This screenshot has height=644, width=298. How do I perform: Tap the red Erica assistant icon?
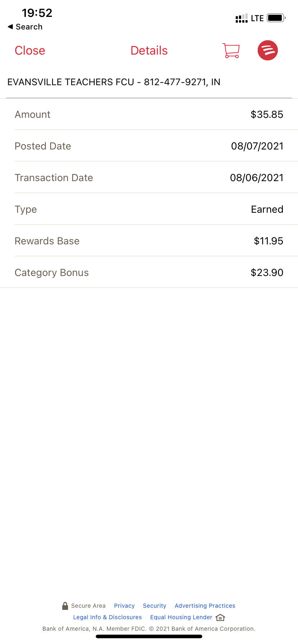(268, 50)
